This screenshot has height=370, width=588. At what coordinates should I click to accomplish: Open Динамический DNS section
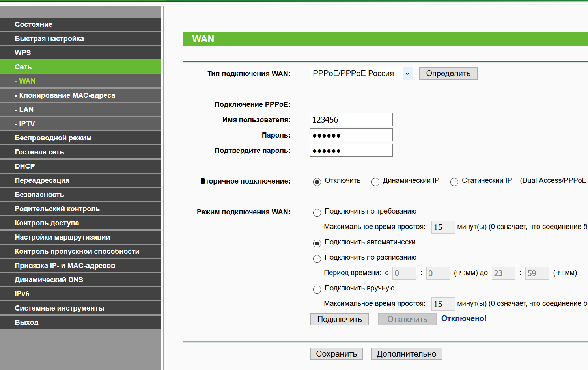pyautogui.click(x=80, y=280)
